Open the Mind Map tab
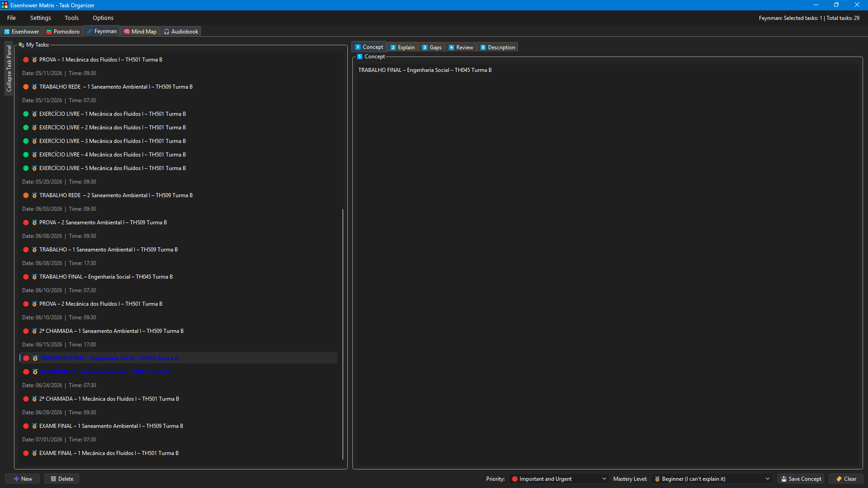The height and width of the screenshot is (488, 868). click(x=140, y=32)
